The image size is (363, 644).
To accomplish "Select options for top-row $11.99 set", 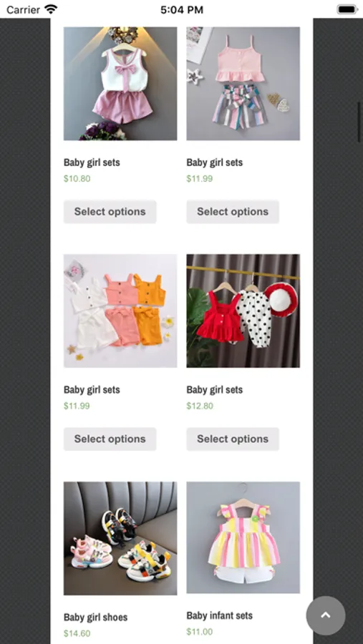I will pyautogui.click(x=233, y=212).
